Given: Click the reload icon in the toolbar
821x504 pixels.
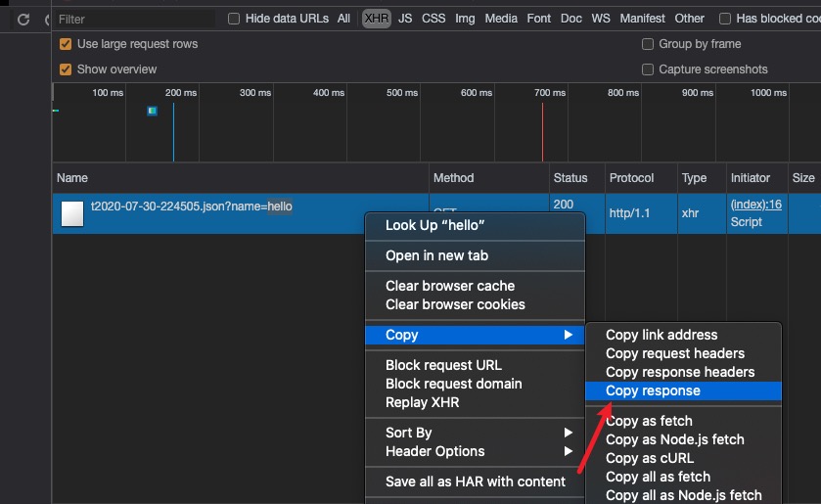Looking at the screenshot, I should (23, 20).
